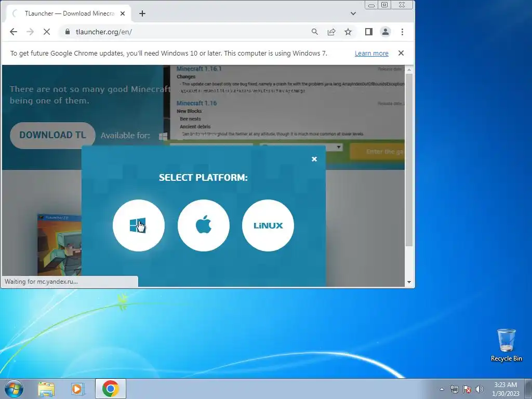The image size is (532, 399).
Task: Click the Minecraft 1.16 heading
Action: point(196,103)
